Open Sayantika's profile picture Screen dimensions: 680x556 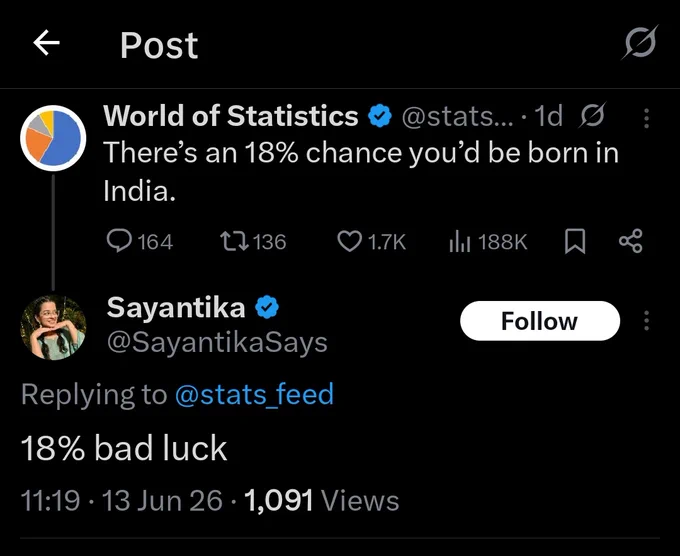53,327
